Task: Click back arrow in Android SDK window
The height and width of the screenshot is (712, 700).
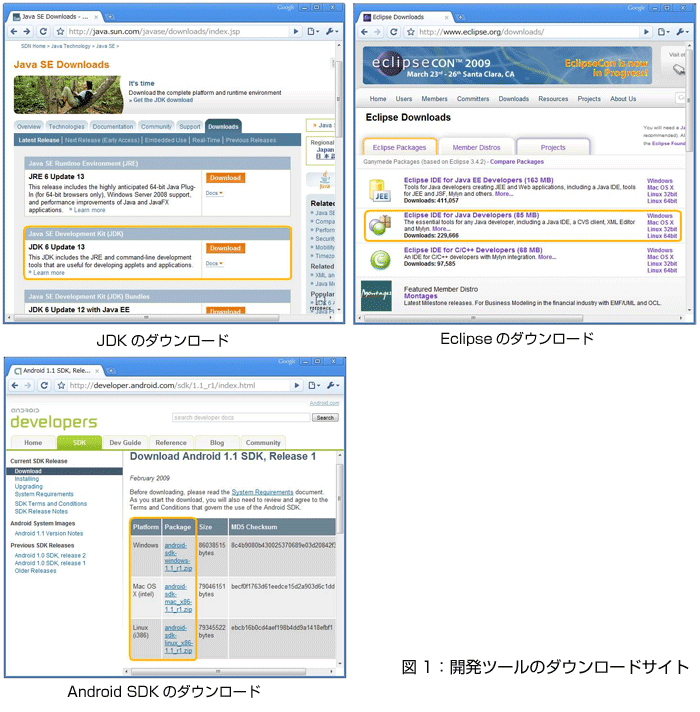Action: [15, 385]
